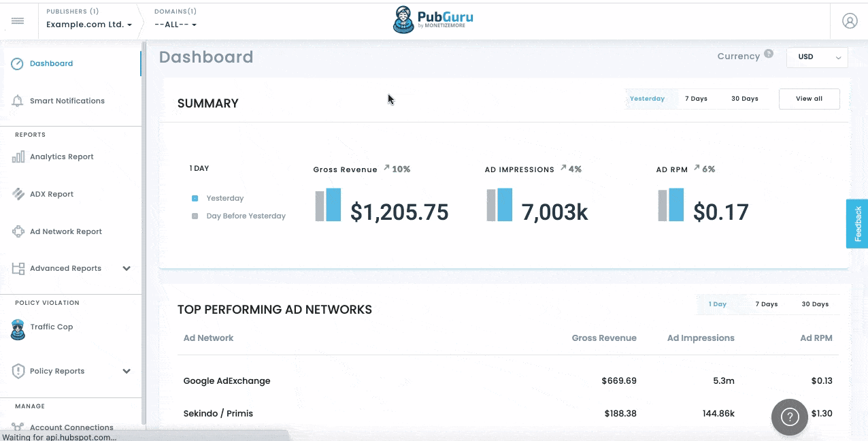The image size is (868, 441).
Task: Click the Ad Impressions bar chart graphic
Action: pyautogui.click(x=499, y=205)
